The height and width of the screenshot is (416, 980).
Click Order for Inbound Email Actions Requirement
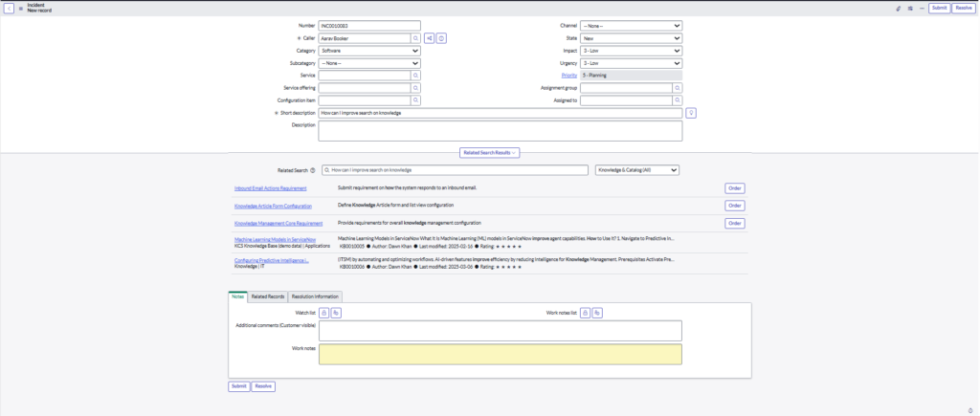click(x=735, y=188)
